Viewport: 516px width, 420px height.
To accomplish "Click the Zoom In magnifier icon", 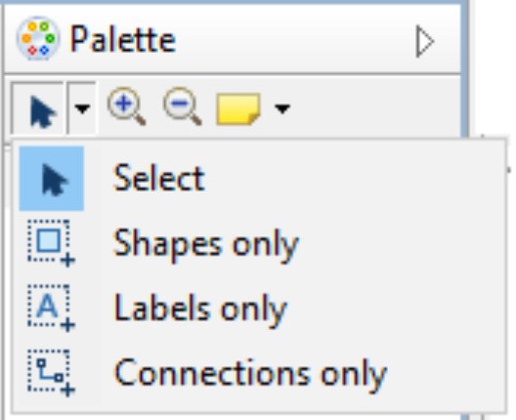I will [127, 106].
